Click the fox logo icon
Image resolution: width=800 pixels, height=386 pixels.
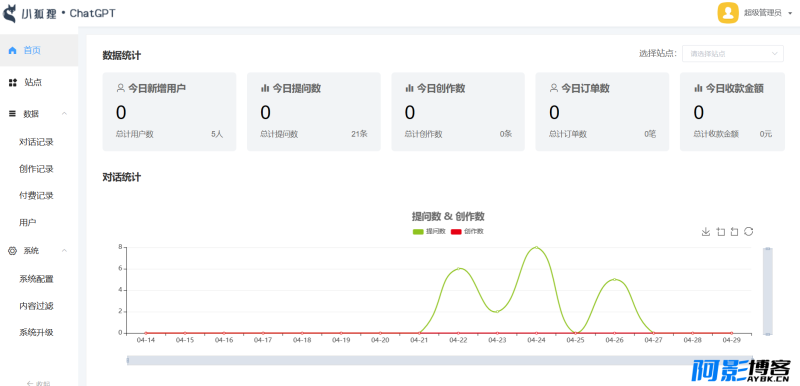tap(10, 13)
